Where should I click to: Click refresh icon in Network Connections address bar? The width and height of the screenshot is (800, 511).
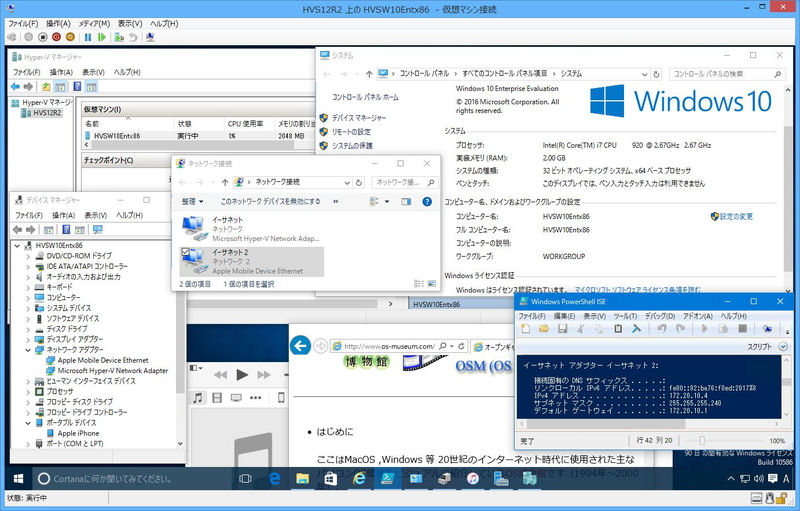359,182
